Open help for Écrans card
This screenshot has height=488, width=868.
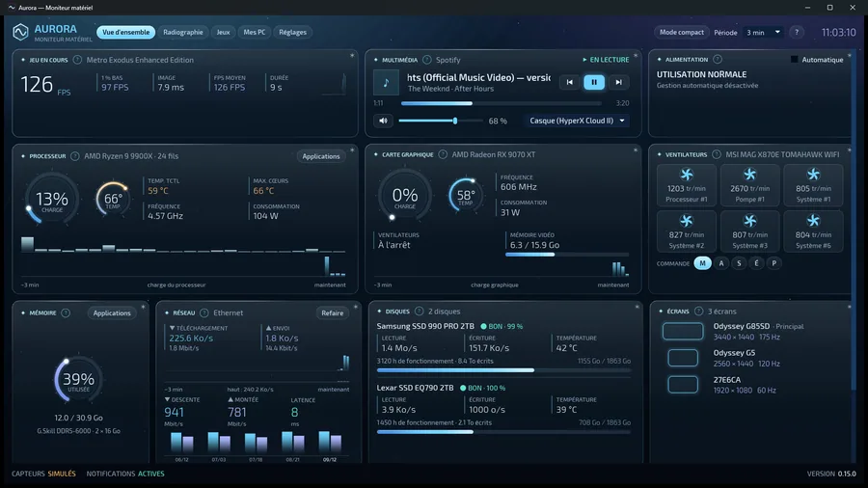coord(698,311)
